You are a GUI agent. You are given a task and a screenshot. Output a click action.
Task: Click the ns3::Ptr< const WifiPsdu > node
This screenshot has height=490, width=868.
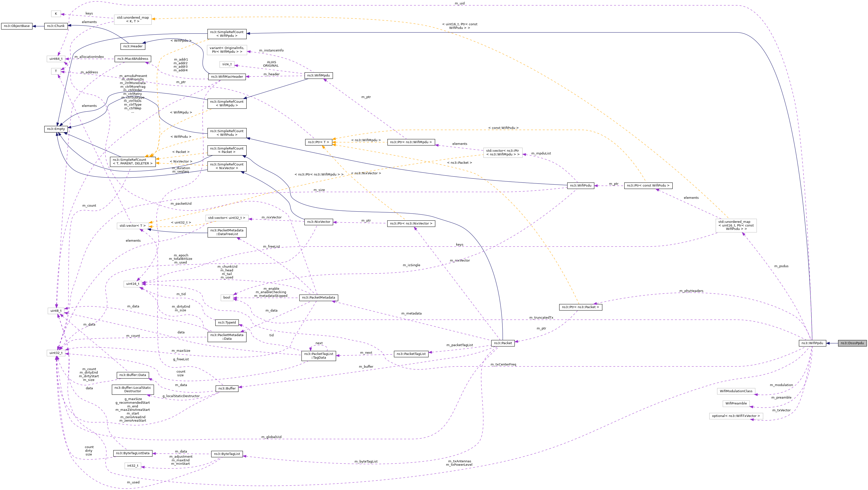(648, 186)
